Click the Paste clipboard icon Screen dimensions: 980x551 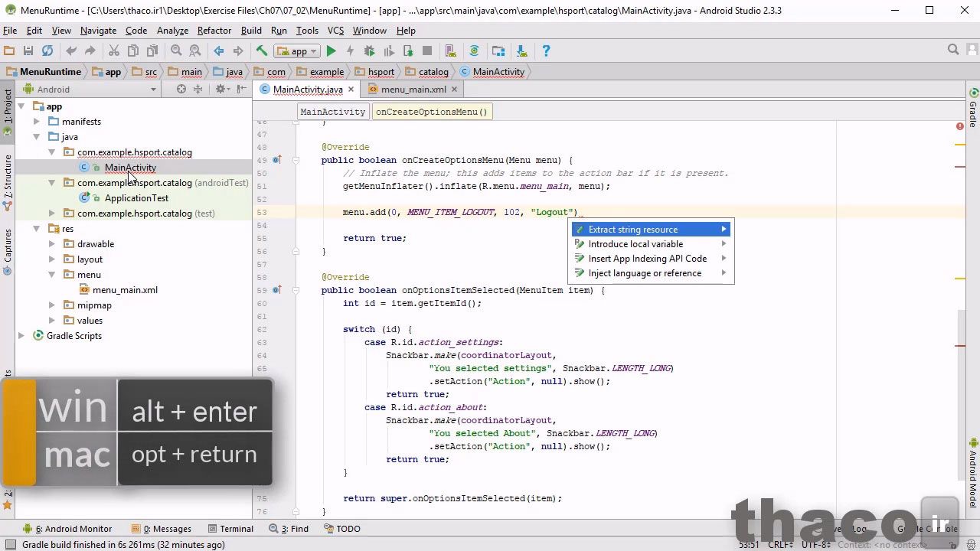point(152,51)
